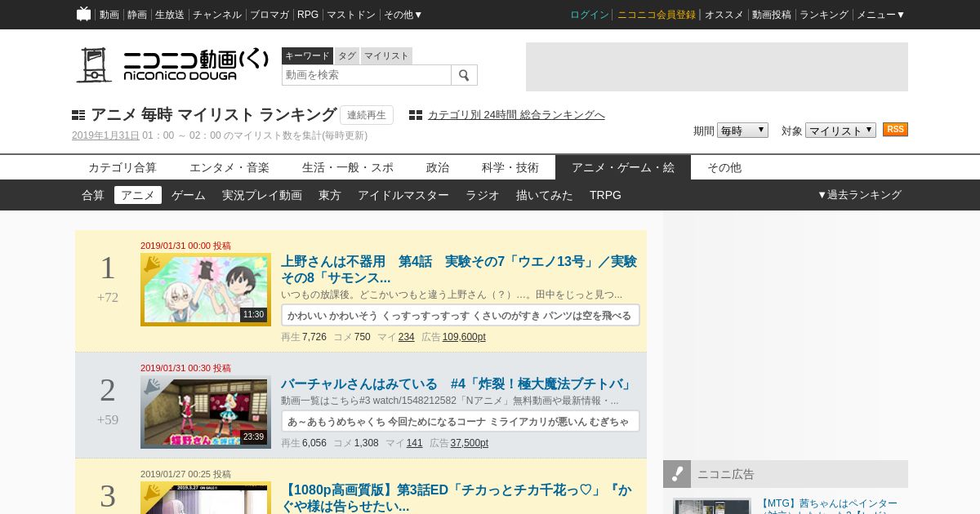The height and width of the screenshot is (514, 980).
Task: Click ad points 109,600pt link
Action: (464, 337)
